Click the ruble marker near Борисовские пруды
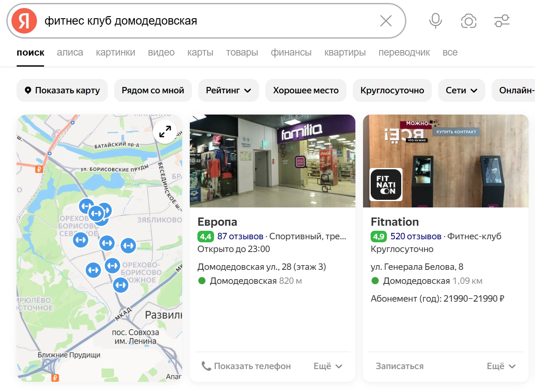Image resolution: width=535 pixels, height=392 pixels. [x=39, y=169]
